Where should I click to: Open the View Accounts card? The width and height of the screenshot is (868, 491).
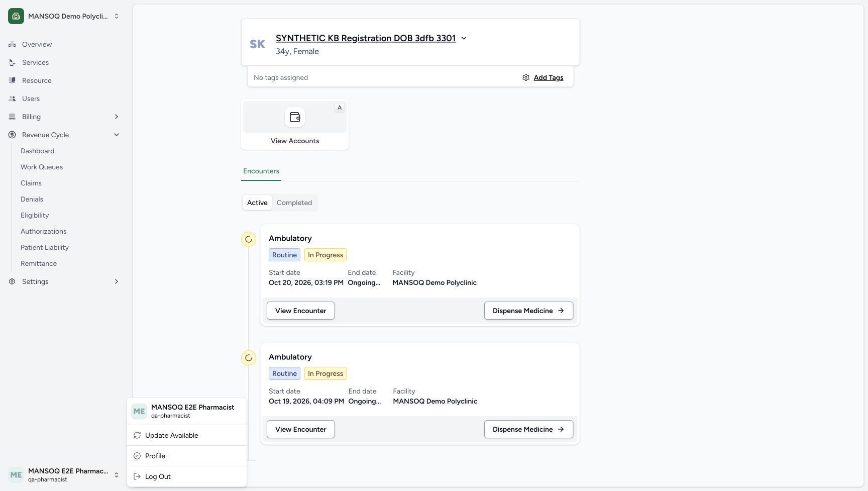[x=295, y=125]
